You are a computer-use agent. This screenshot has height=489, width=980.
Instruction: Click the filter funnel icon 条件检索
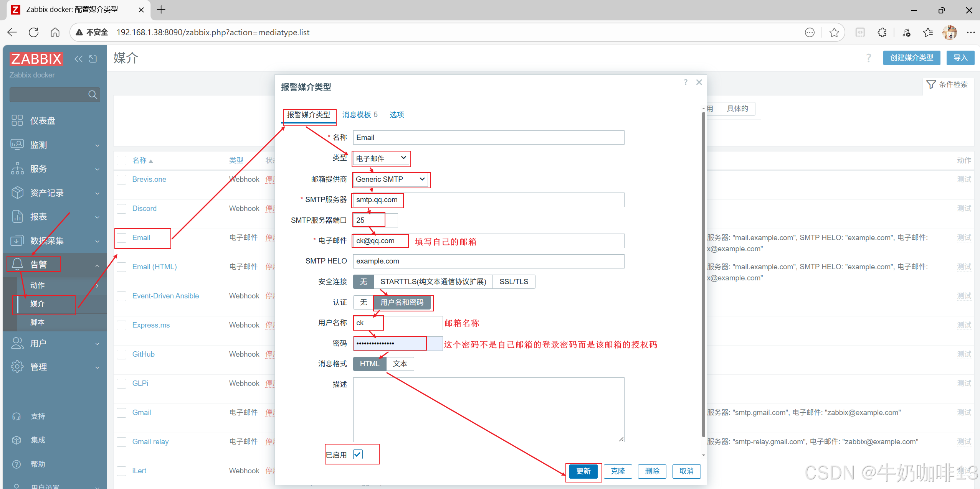pos(931,84)
